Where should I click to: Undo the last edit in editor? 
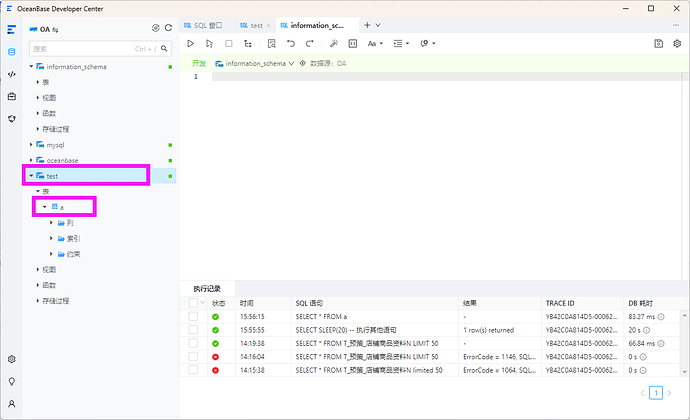(290, 43)
